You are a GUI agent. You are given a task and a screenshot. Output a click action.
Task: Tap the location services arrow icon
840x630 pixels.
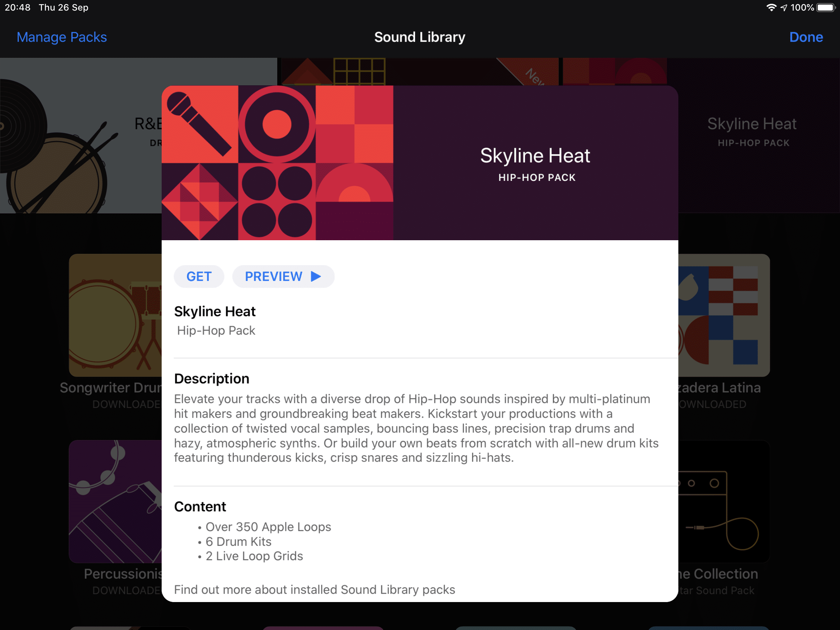(783, 8)
